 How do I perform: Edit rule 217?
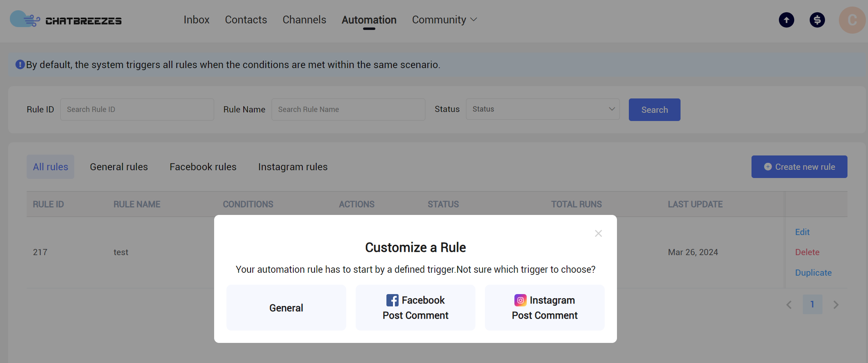pos(802,232)
